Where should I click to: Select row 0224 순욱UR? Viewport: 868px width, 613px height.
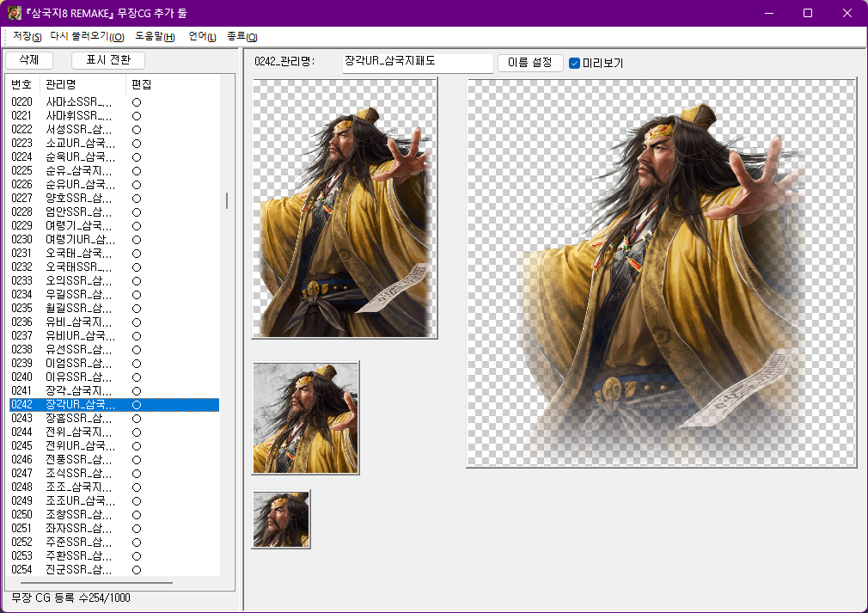pos(114,157)
